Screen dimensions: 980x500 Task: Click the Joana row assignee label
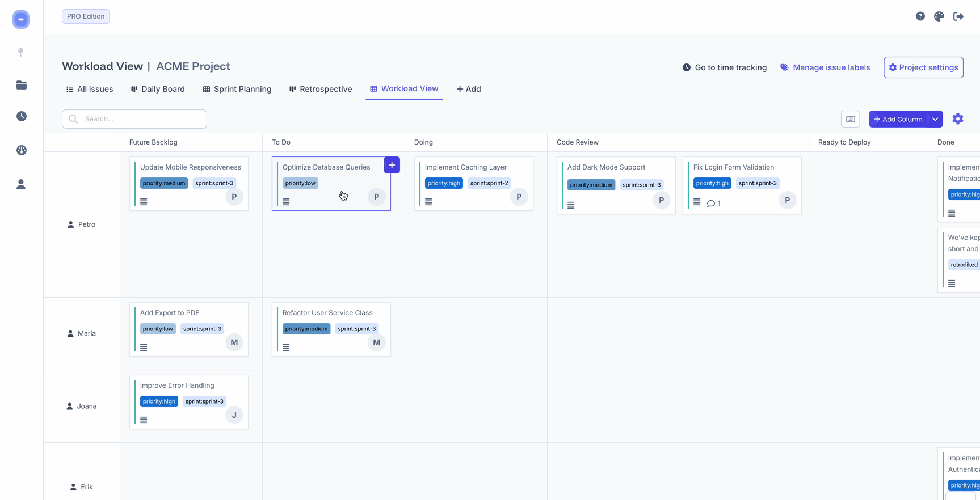pyautogui.click(x=82, y=406)
